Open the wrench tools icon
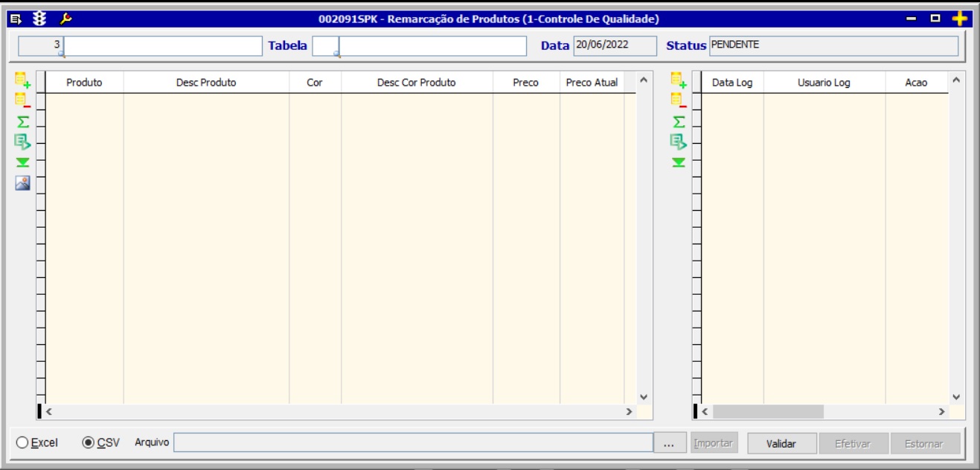 pyautogui.click(x=65, y=19)
